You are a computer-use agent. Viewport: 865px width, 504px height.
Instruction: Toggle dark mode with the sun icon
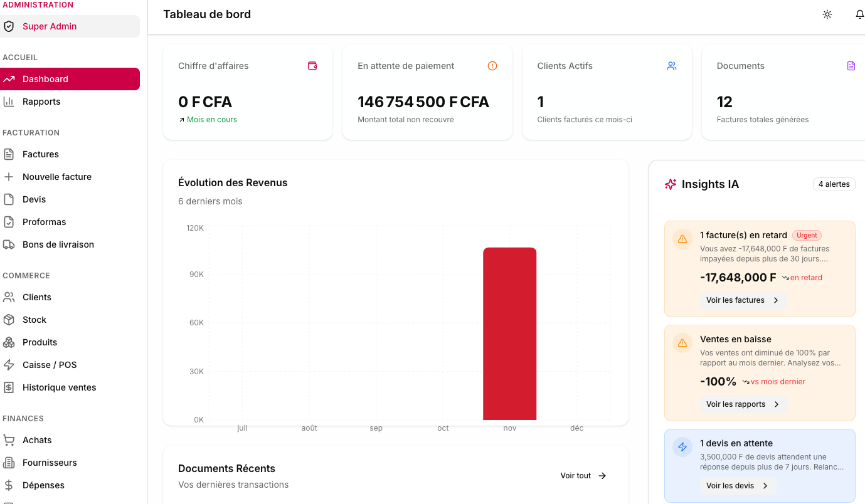pos(827,14)
